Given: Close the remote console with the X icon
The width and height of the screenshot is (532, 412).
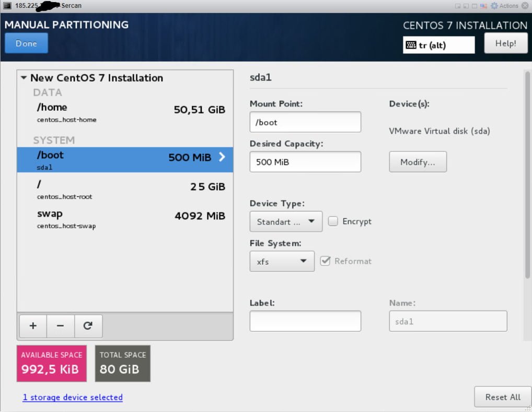Looking at the screenshot, I should (525, 6).
